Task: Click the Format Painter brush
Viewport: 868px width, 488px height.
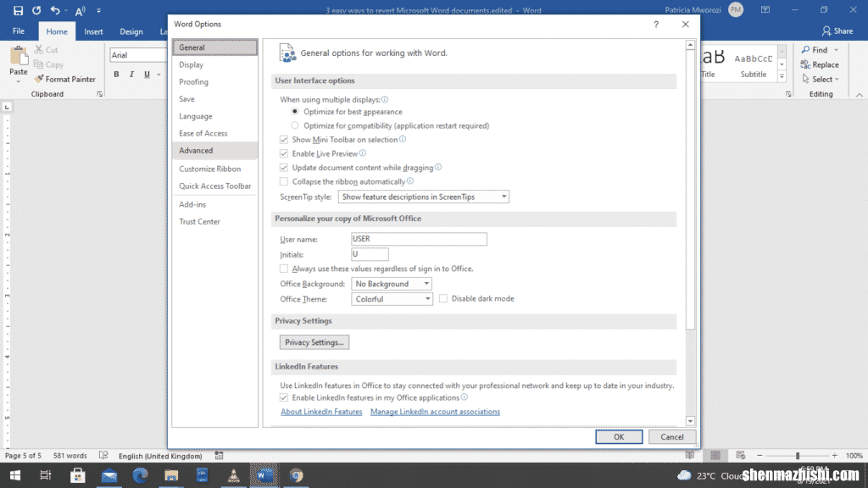Action: [x=39, y=79]
